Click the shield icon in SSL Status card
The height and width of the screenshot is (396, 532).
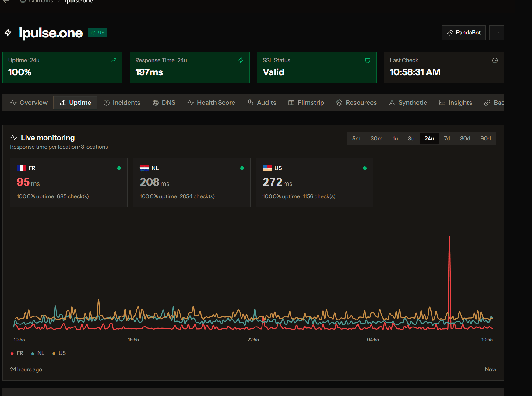pyautogui.click(x=368, y=61)
